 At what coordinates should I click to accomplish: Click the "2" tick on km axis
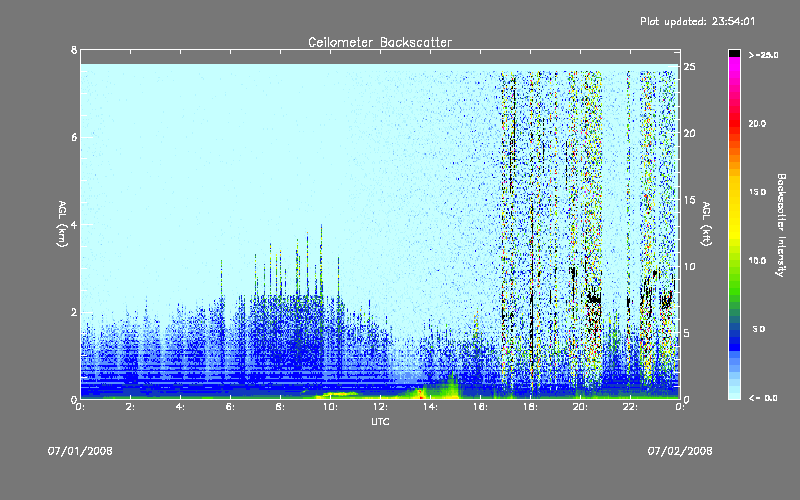point(74,312)
